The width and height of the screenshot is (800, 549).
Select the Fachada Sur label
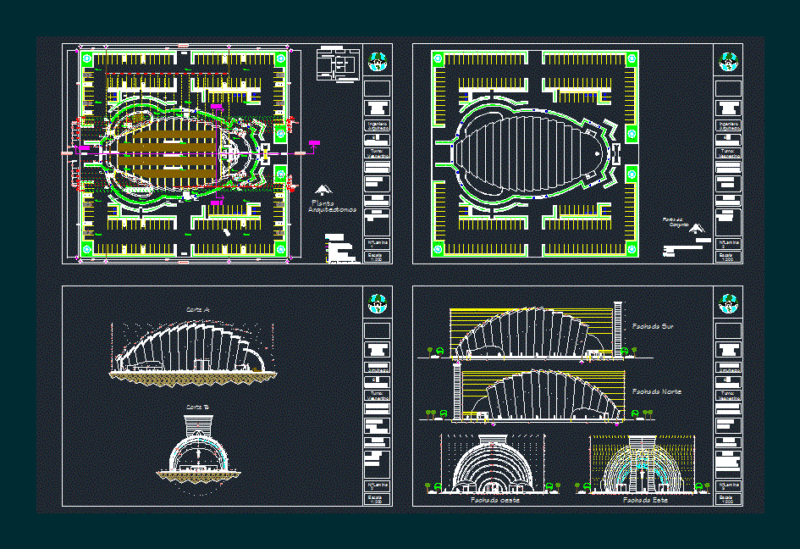click(x=653, y=326)
